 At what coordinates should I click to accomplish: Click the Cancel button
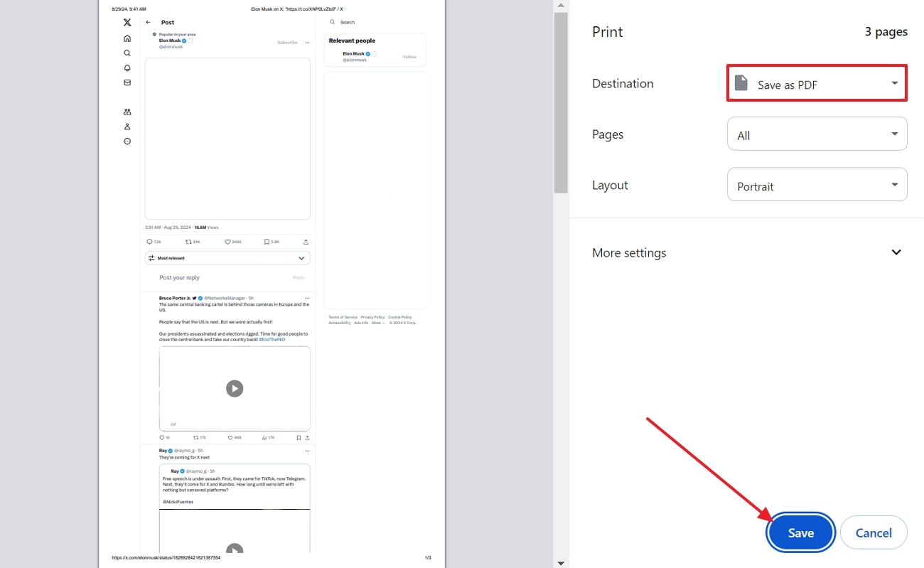click(874, 532)
